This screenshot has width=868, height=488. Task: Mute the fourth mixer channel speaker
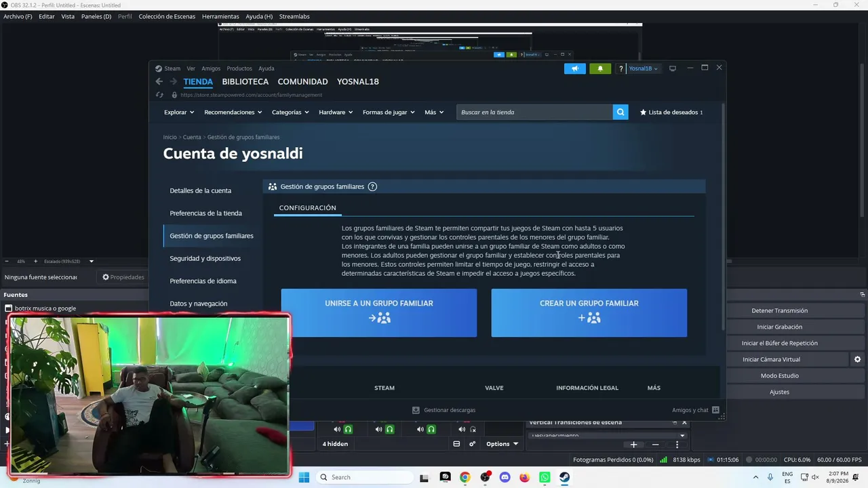point(461,429)
